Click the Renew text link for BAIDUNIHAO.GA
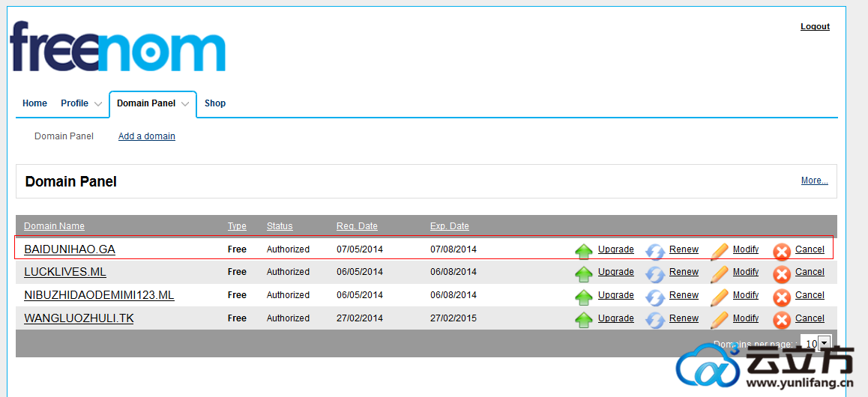Viewport: 868px width, 397px height. 684,249
